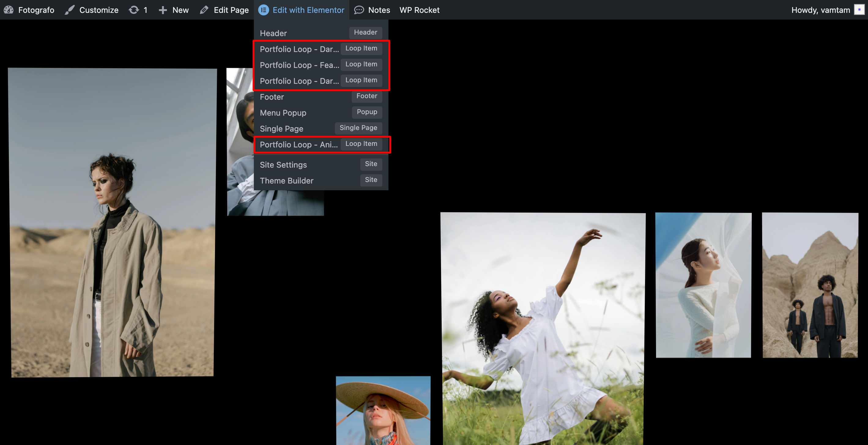Click the Elementor logo icon

coord(264,10)
